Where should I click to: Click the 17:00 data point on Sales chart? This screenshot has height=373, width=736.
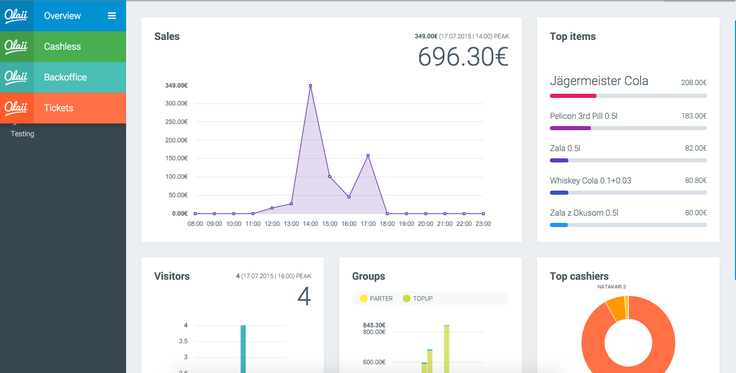coord(368,156)
